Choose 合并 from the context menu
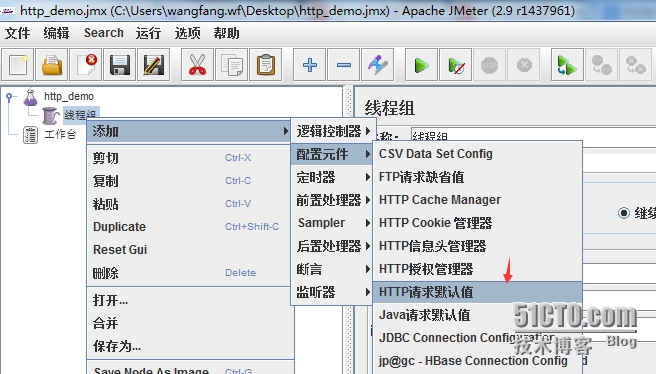The image size is (656, 374). click(x=189, y=323)
